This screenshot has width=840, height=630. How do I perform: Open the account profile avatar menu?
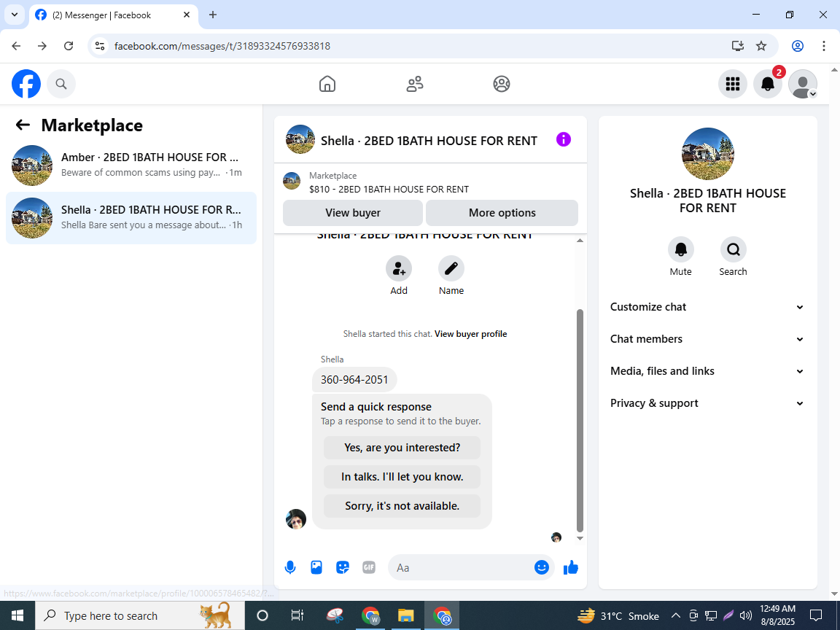803,84
